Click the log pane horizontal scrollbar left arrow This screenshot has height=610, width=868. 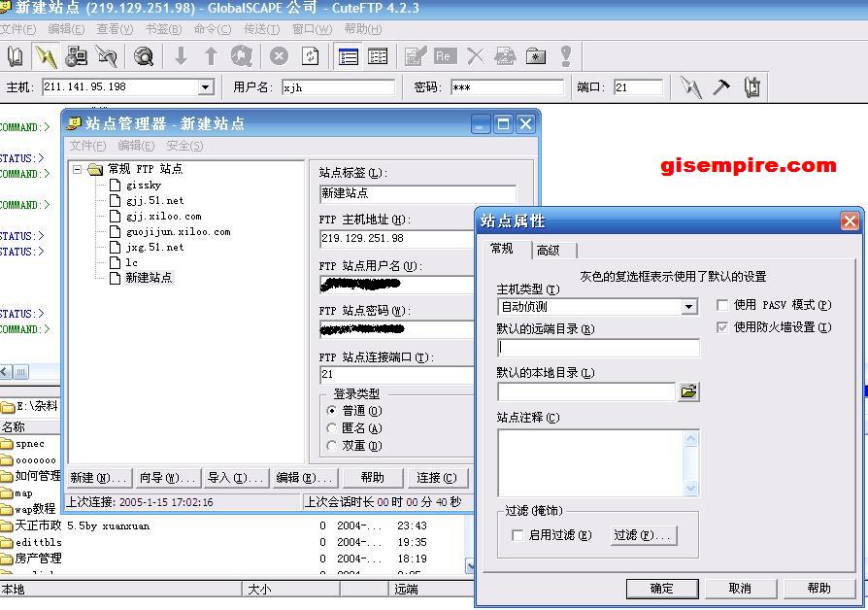[x=6, y=372]
